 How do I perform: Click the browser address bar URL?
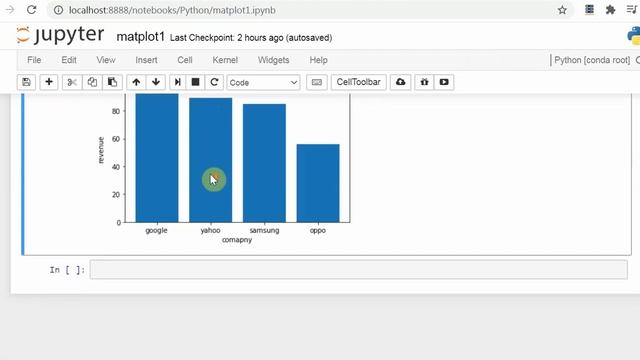172,10
